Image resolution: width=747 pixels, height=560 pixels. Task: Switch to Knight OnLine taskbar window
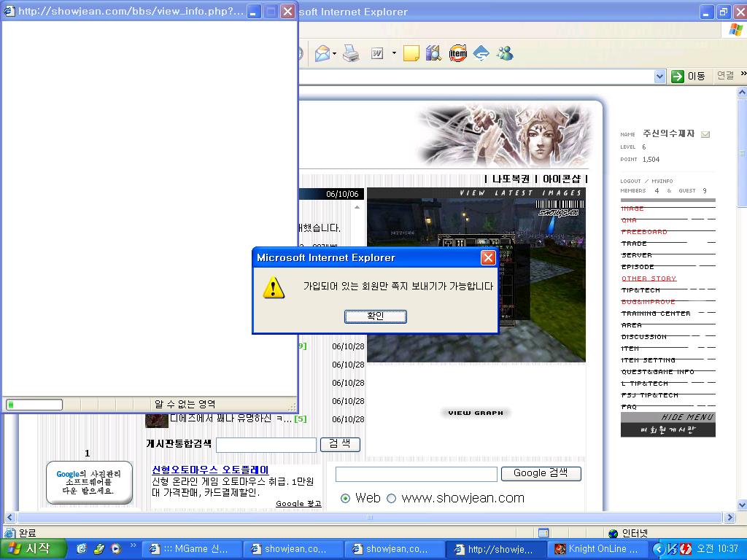click(597, 549)
